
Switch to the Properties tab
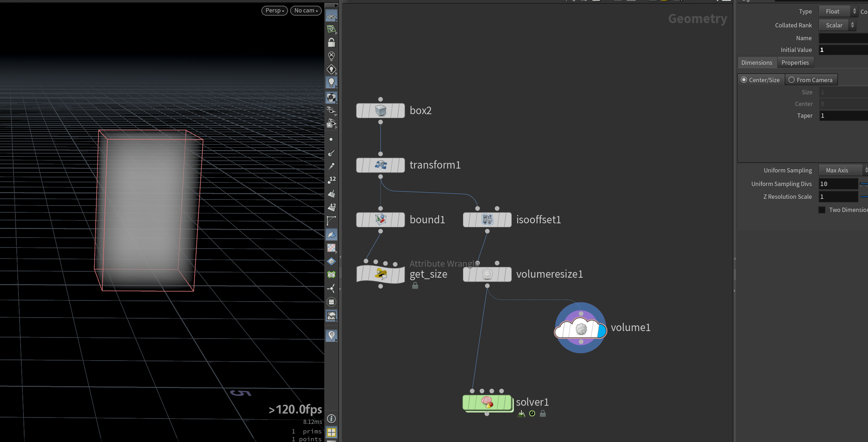pos(795,63)
